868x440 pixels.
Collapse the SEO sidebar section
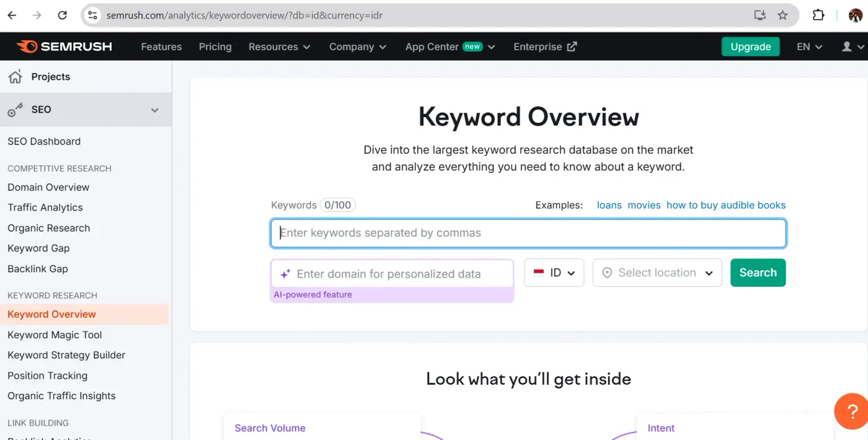tap(154, 110)
